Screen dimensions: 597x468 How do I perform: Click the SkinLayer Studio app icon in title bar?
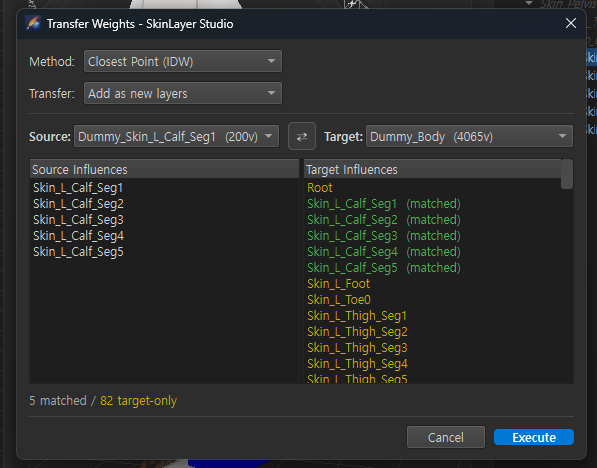point(33,23)
